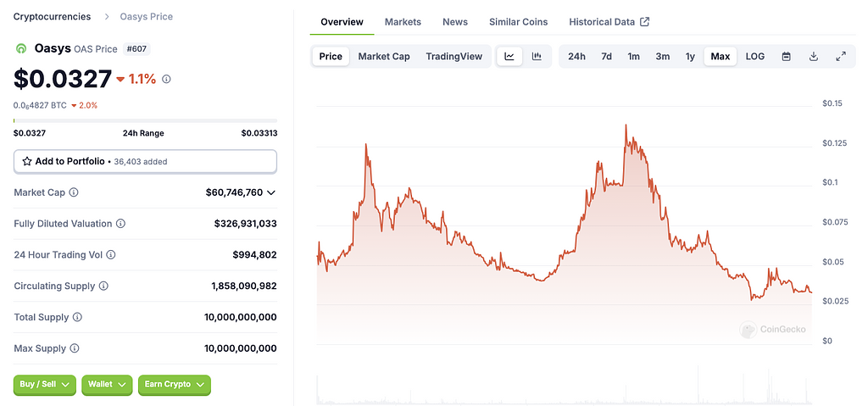Select the 7d time range
The image size is (868, 406).
606,57
